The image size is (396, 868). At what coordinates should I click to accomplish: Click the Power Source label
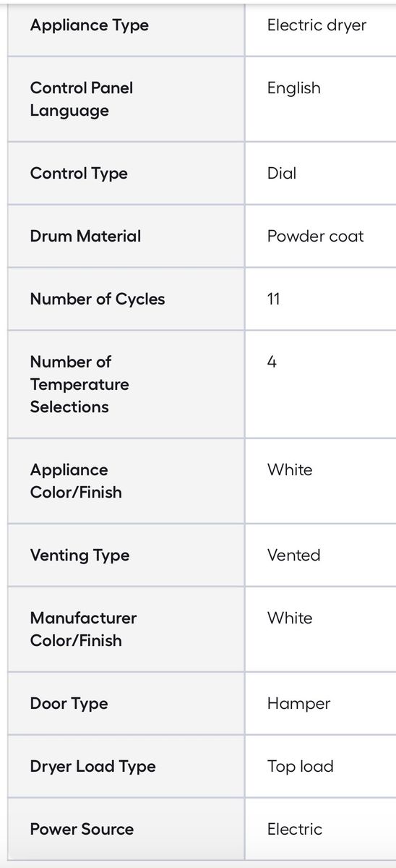[82, 829]
